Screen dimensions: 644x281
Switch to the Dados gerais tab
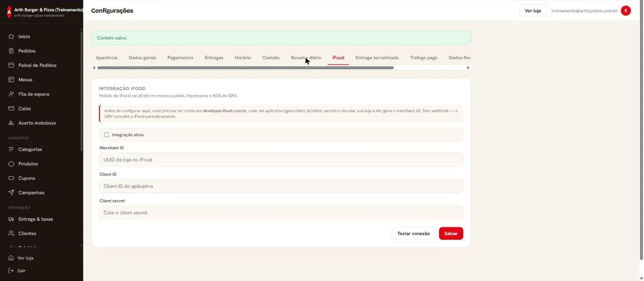pyautogui.click(x=142, y=58)
